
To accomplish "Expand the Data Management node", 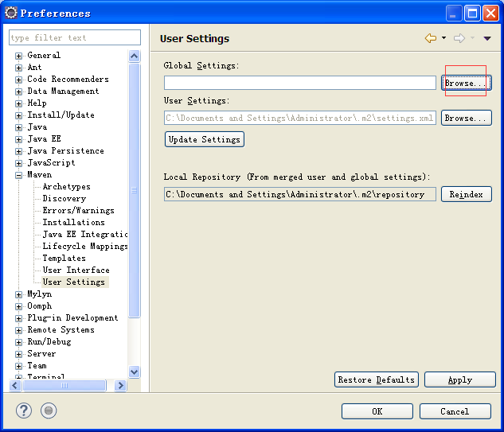I will (x=18, y=91).
